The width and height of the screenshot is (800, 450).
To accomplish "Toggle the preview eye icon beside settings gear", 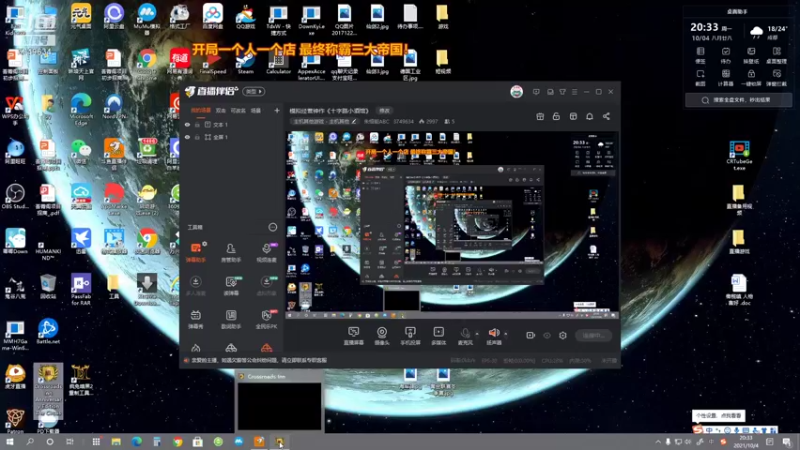I will tap(547, 335).
